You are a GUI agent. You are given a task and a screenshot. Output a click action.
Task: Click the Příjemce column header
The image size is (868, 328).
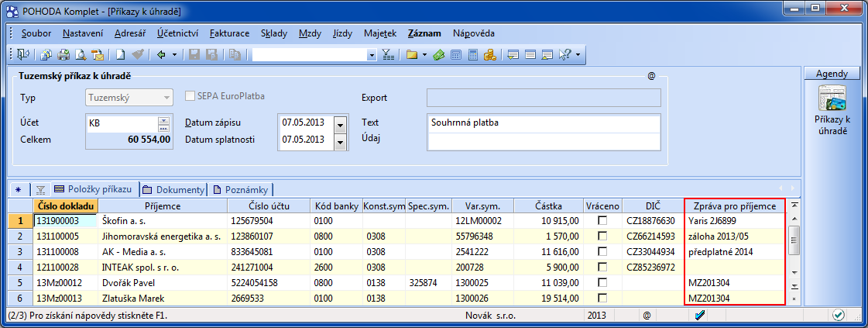tap(163, 206)
